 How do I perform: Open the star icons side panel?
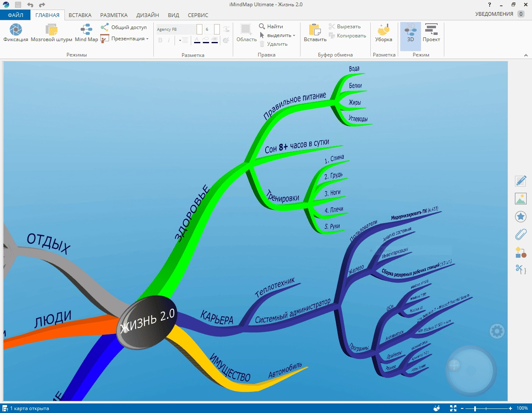[521, 216]
